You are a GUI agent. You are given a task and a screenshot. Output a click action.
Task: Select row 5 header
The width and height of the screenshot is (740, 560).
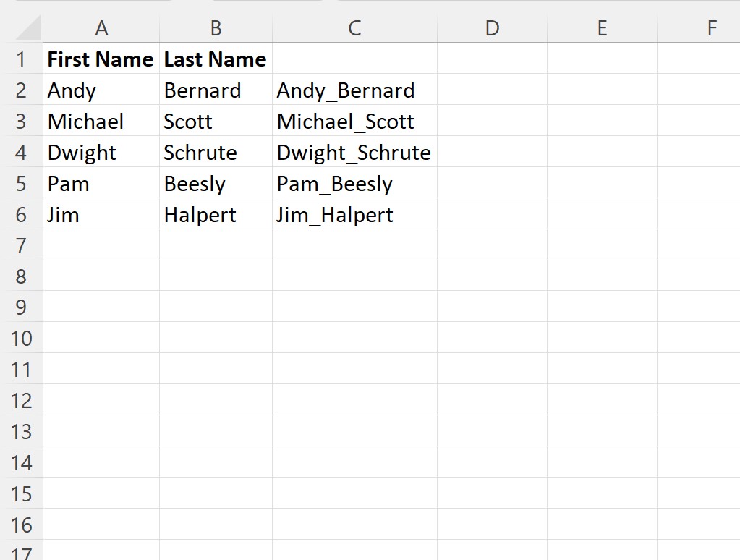pos(21,183)
